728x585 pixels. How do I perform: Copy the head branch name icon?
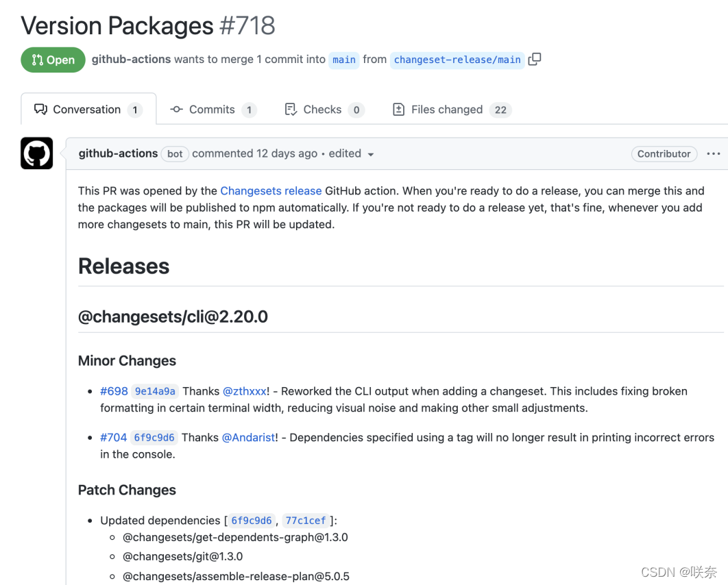(x=535, y=60)
